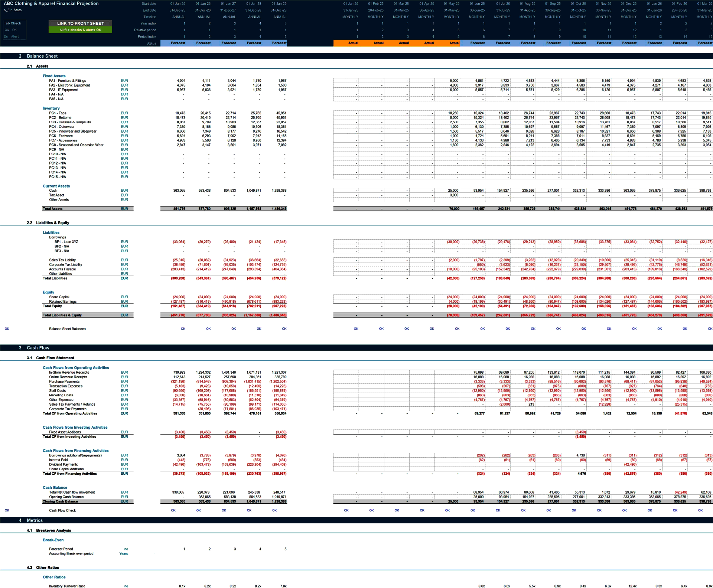This screenshot has height=588, width=713.
Task: Click the 'Staff Costs' row label
Action: pyautogui.click(x=57, y=391)
